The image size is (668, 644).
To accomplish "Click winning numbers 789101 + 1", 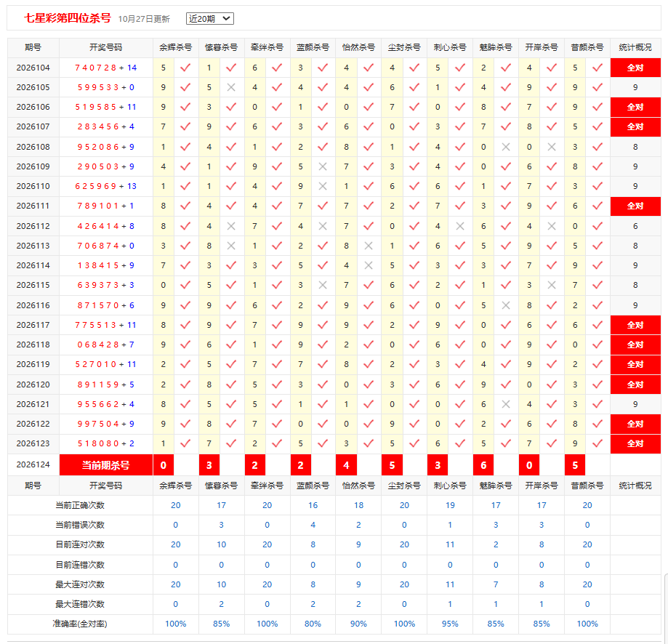I will point(106,206).
